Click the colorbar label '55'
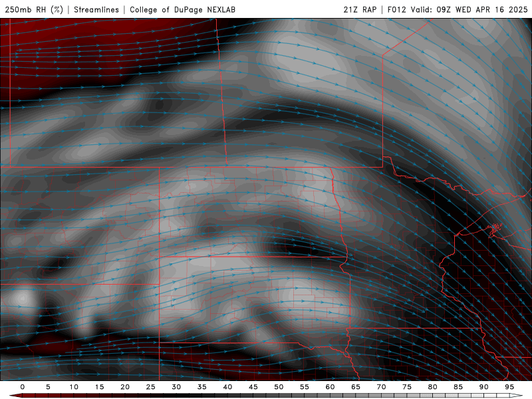The image size is (532, 399). 305,387
